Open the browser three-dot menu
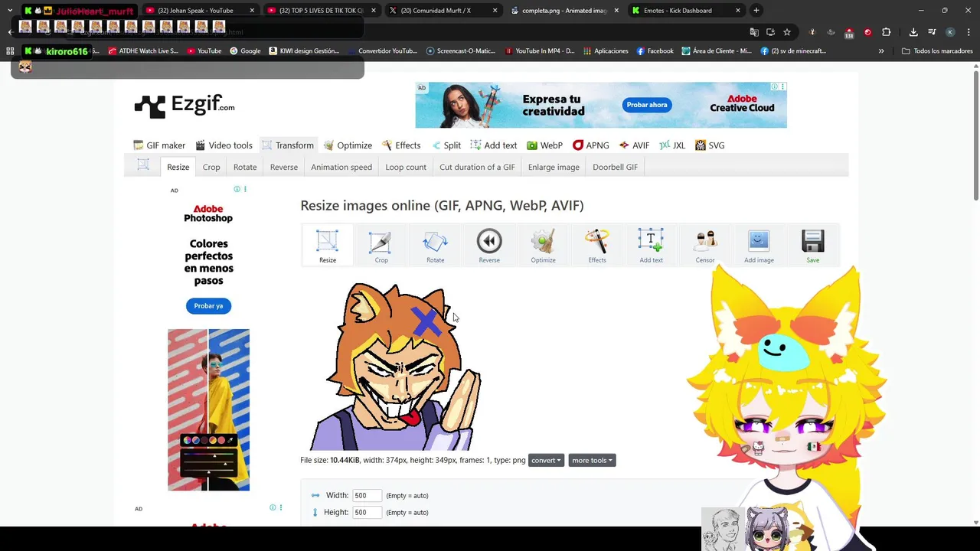 969,32
